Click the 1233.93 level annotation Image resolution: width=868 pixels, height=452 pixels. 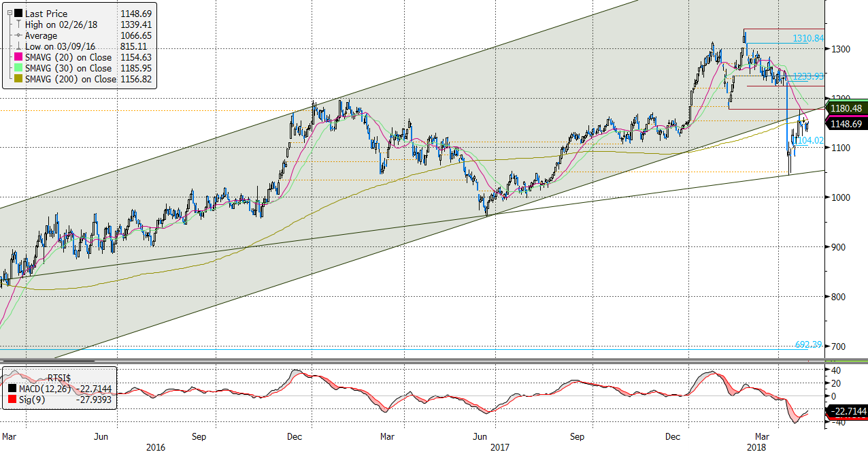tap(809, 76)
